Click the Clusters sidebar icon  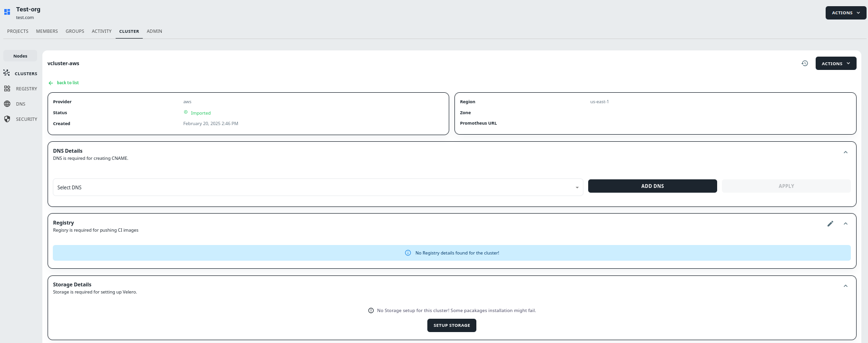(x=7, y=73)
